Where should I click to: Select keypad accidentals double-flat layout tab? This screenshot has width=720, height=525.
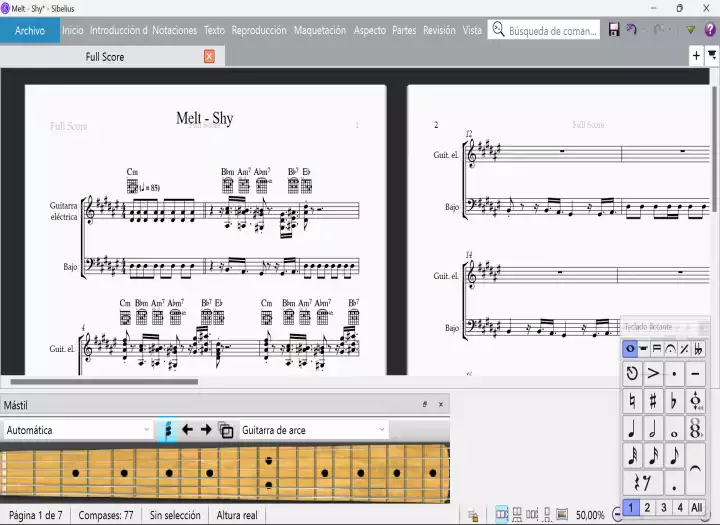698,349
